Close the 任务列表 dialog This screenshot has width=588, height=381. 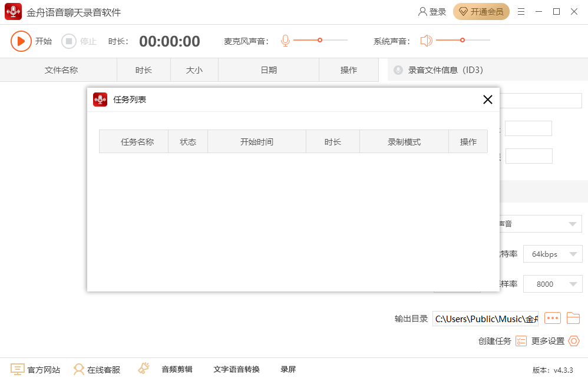[x=487, y=100]
